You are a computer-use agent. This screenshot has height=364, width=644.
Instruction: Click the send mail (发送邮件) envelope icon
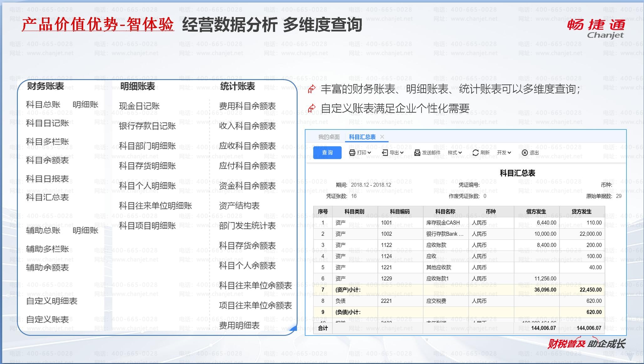point(417,153)
